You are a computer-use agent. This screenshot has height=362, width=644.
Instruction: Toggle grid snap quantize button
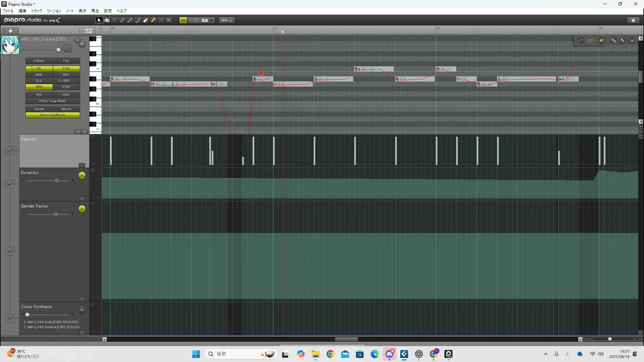[x=183, y=20]
